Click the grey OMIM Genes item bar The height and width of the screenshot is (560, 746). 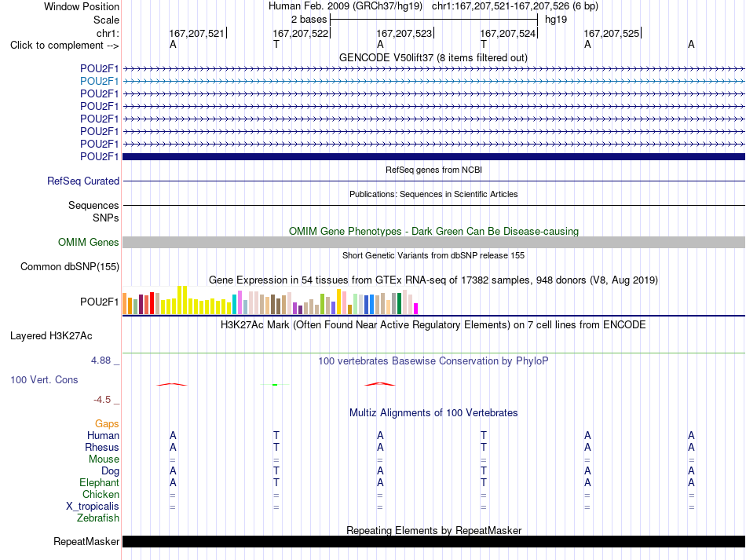tap(433, 242)
